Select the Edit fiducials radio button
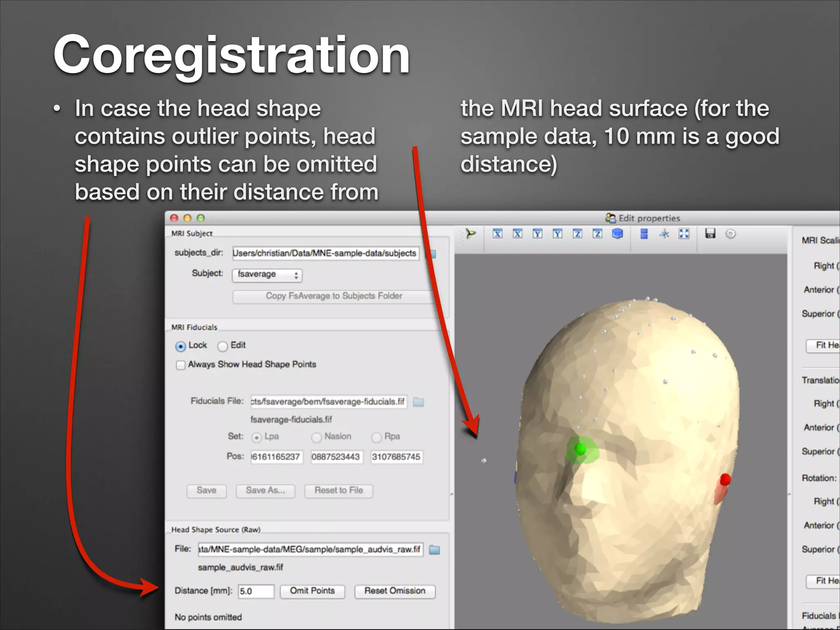Image resolution: width=840 pixels, height=630 pixels. click(223, 346)
